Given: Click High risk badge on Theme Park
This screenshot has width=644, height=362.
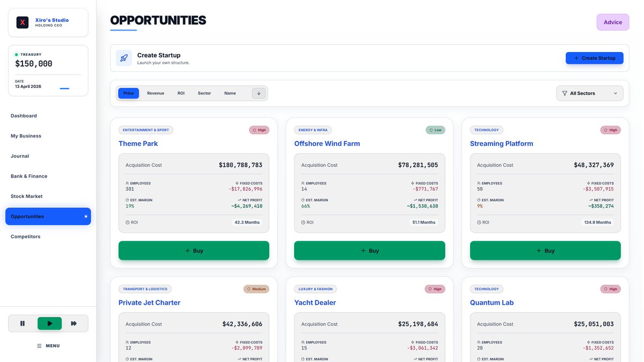Looking at the screenshot, I should click(259, 130).
